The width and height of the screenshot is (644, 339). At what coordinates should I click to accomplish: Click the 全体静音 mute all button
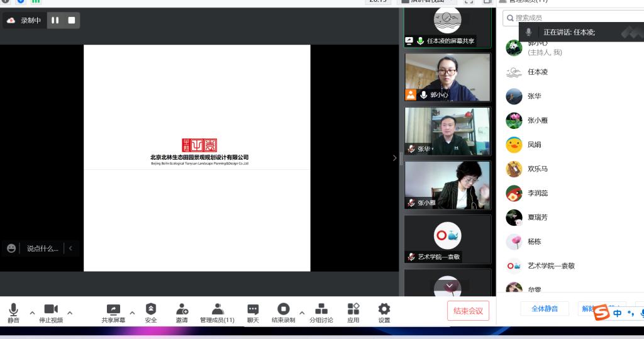coord(544,309)
